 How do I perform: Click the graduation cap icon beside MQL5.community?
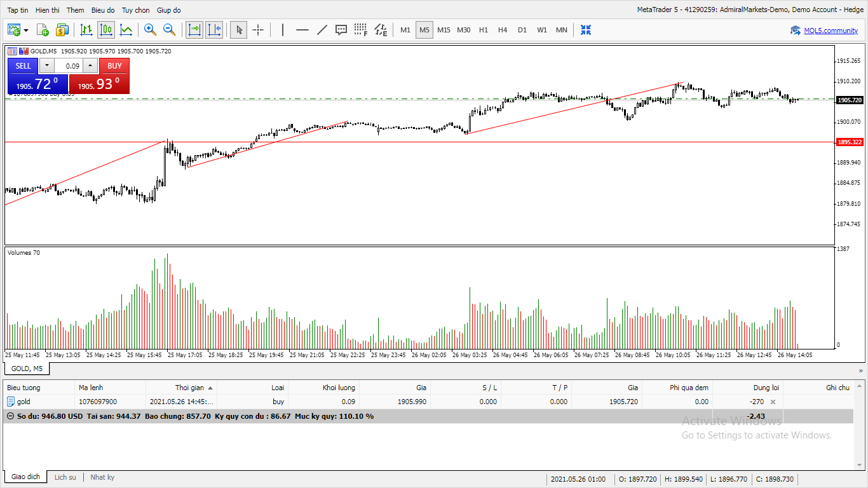[796, 30]
